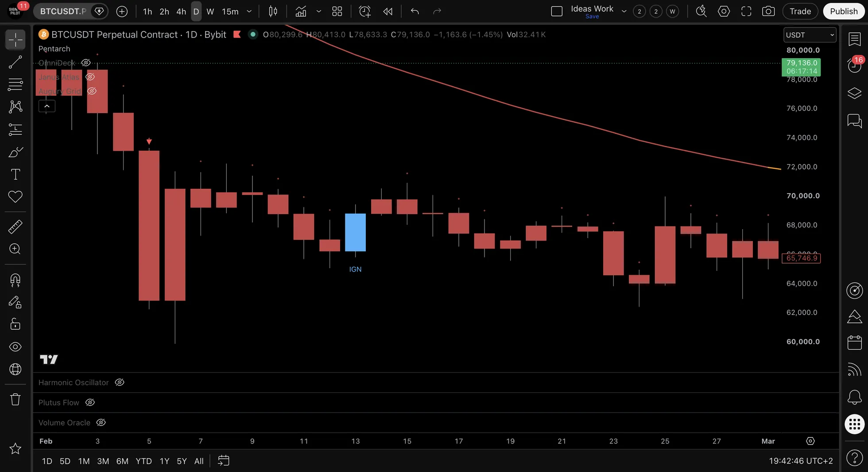
Task: Open the patterns drawing tool
Action: tap(15, 106)
